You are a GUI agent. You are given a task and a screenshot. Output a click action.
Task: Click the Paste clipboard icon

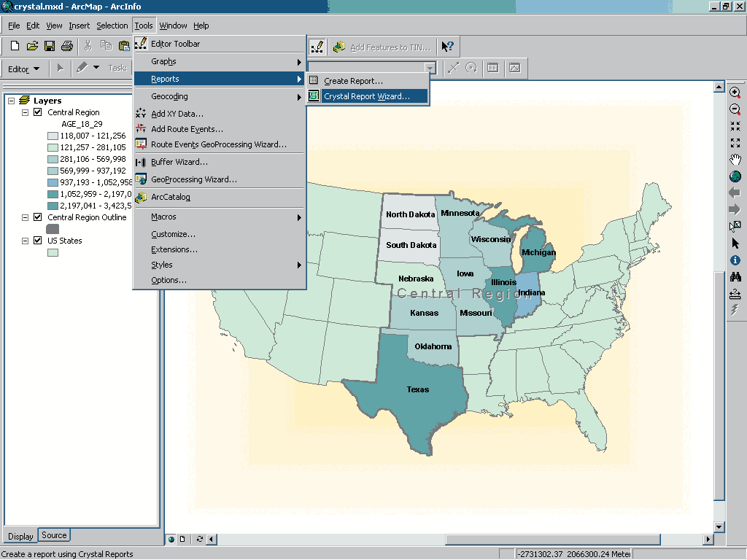pyautogui.click(x=124, y=46)
